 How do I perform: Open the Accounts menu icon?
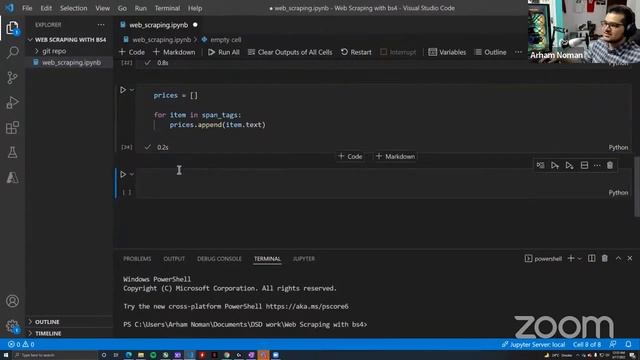(12, 301)
